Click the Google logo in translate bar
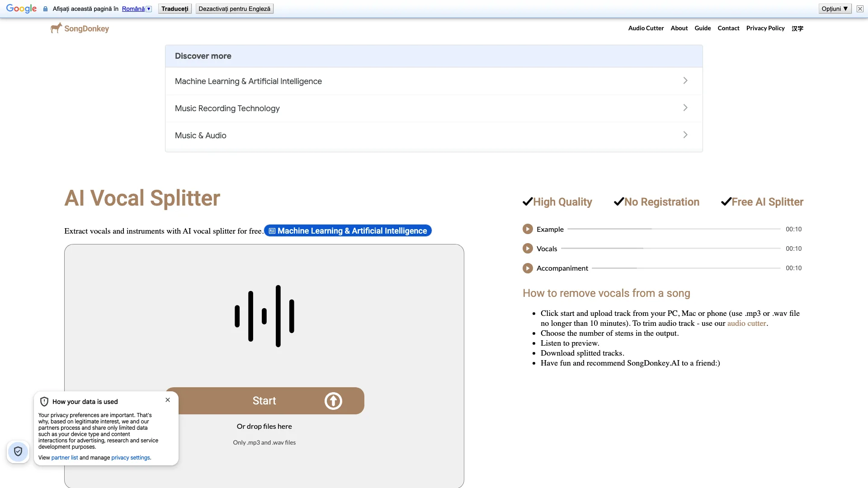Image resolution: width=868 pixels, height=488 pixels. click(21, 9)
